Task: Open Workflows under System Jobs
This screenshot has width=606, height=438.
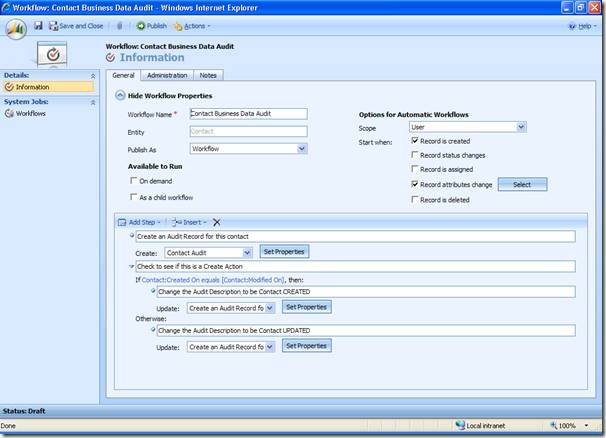Action: [30, 113]
